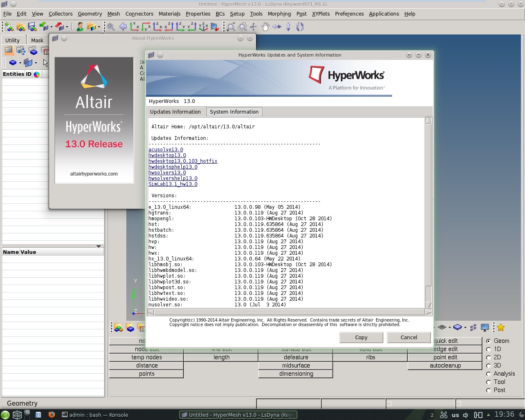Viewport: 525px width, 420px height.
Task: Open the hwdesktop13.0.103_hotfix link
Action: (x=183, y=161)
